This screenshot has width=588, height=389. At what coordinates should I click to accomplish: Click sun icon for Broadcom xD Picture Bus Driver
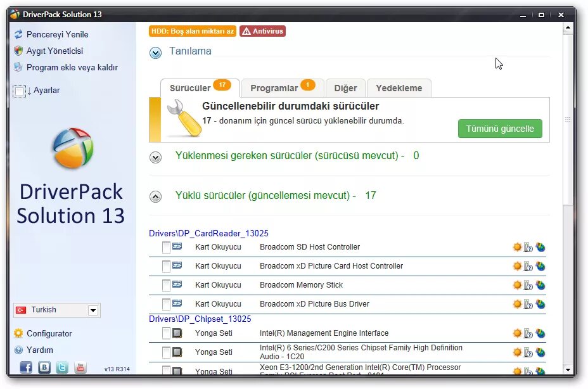click(517, 304)
